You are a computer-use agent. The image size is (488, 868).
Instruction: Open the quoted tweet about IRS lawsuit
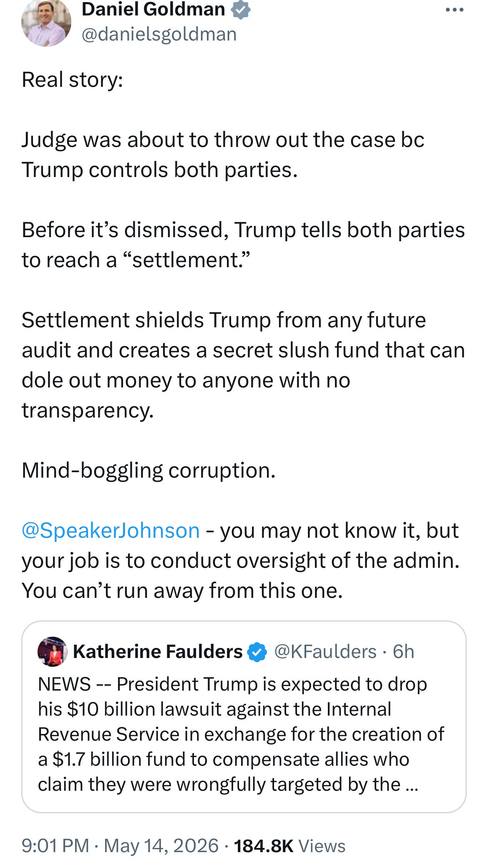coord(244,717)
